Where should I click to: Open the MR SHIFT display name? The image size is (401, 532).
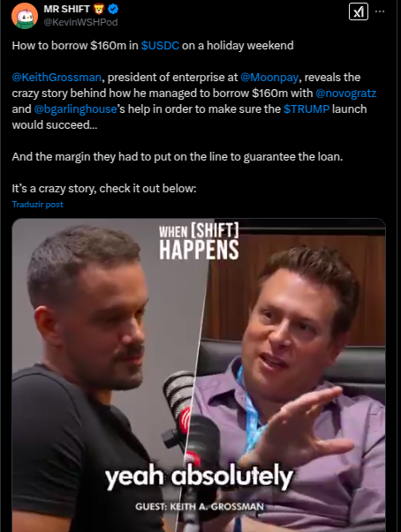pyautogui.click(x=66, y=9)
